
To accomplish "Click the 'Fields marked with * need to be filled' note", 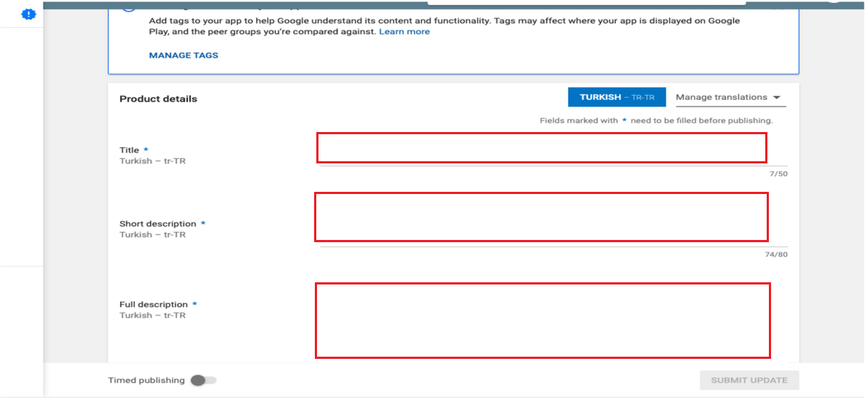I will click(656, 120).
